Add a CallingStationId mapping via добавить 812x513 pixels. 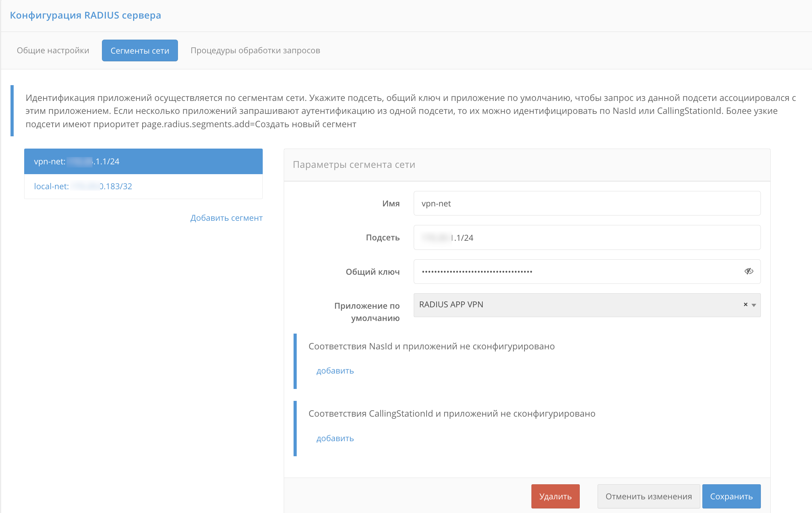[335, 438]
